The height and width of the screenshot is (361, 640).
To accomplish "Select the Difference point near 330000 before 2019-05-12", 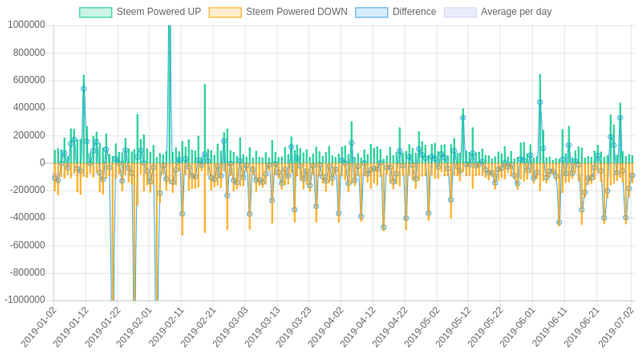I will click(x=463, y=118).
